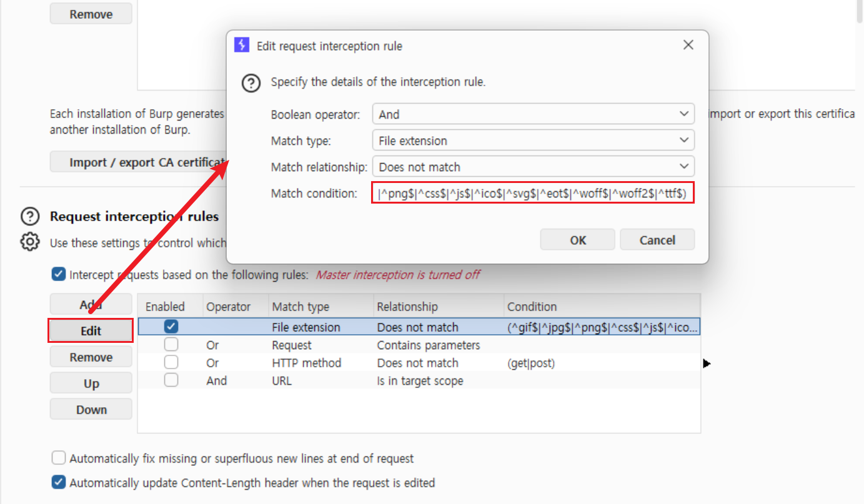
Task: Click the Edit button for interception rules
Action: [x=91, y=330]
